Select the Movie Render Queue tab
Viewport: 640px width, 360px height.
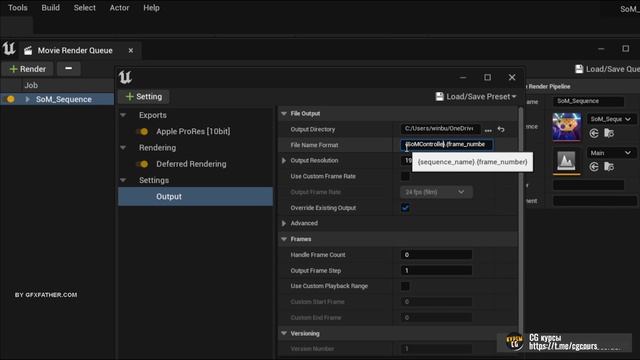click(x=75, y=50)
